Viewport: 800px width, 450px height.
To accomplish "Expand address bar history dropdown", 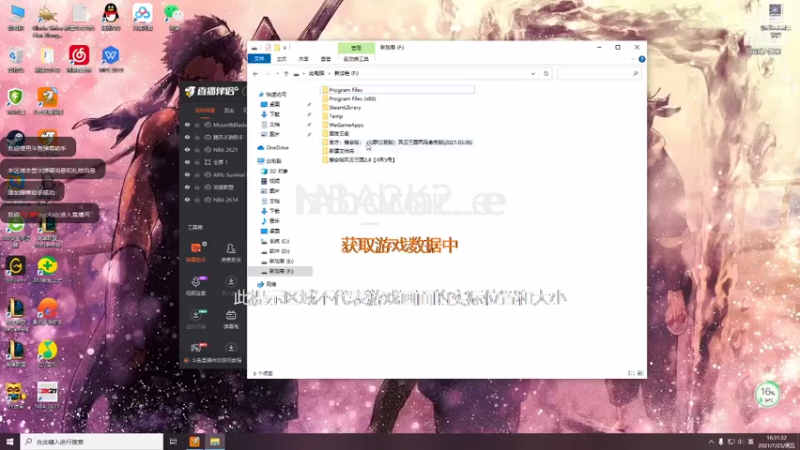I will pyautogui.click(x=533, y=73).
